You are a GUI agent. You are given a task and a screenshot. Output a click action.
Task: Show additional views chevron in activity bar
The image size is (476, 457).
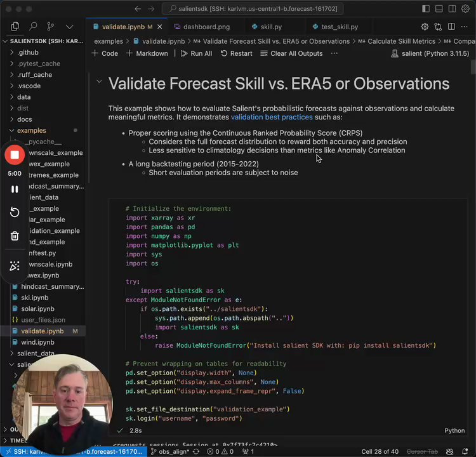click(70, 27)
